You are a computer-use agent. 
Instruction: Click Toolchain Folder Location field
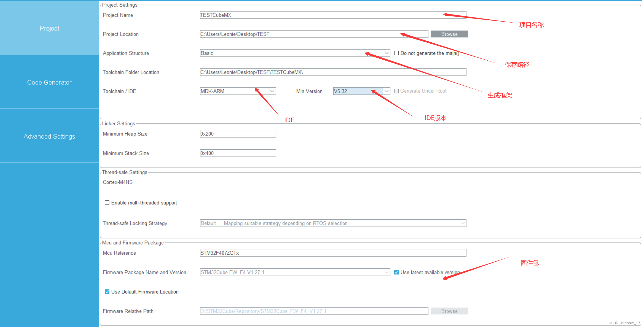tap(333, 72)
